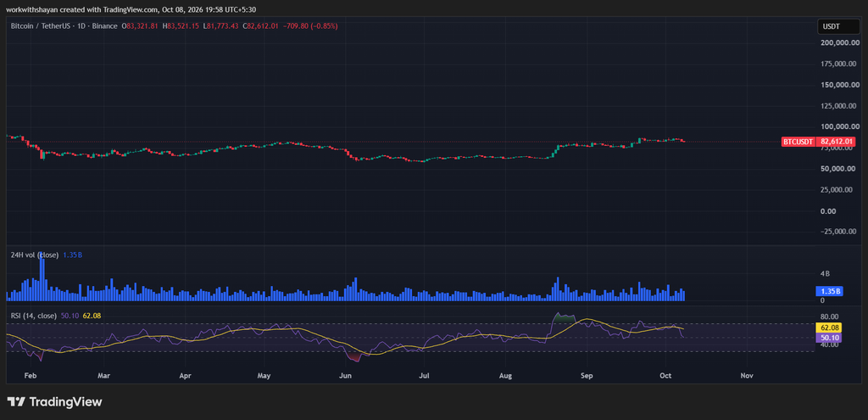Click the 50,000.00 price axis label
This screenshot has width=868, height=420.
(837, 169)
